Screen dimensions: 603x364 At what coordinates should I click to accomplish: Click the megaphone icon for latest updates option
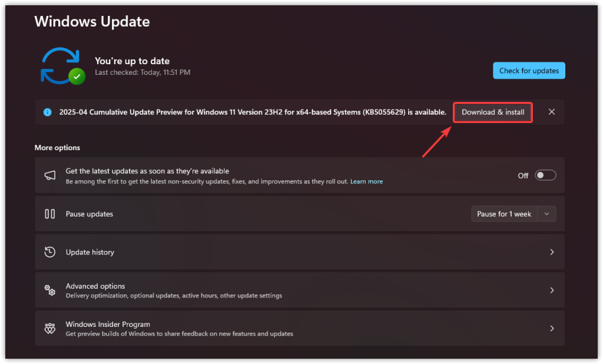coord(49,175)
